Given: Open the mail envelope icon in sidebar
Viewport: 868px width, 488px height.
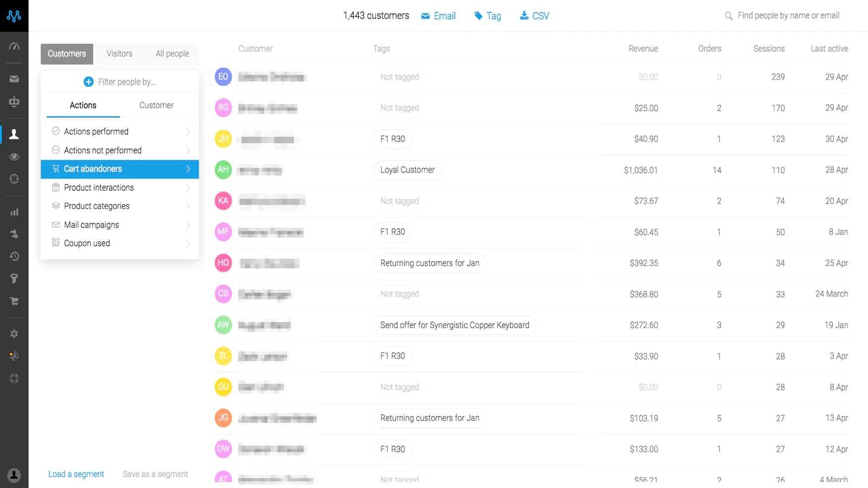Looking at the screenshot, I should click(14, 79).
